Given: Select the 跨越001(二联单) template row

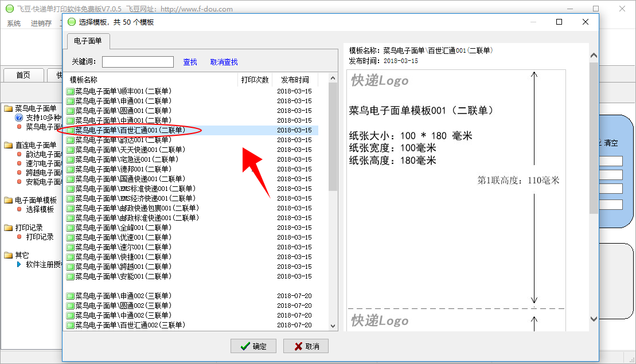Looking at the screenshot, I should tap(192, 267).
